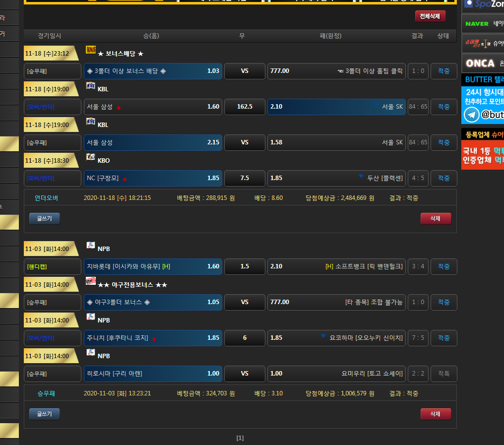This screenshot has width=504, height=445.
Task: Open the NAVER banner in the sidebar
Action: coord(482,23)
